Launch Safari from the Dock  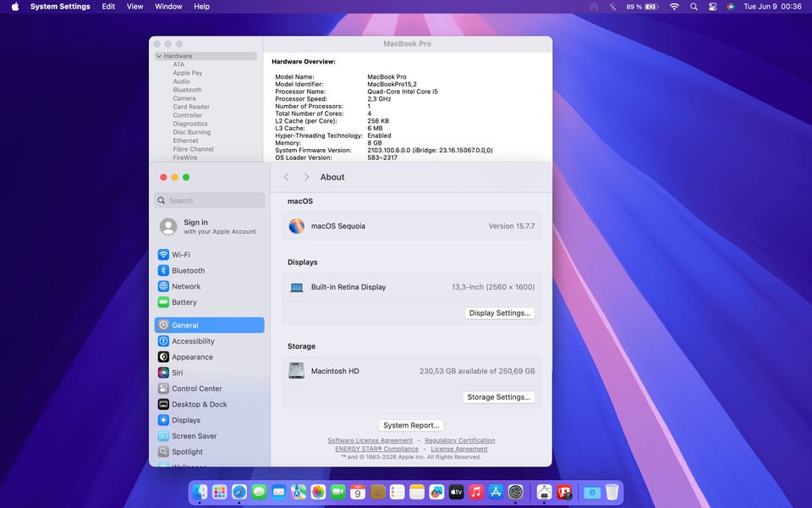(x=239, y=492)
